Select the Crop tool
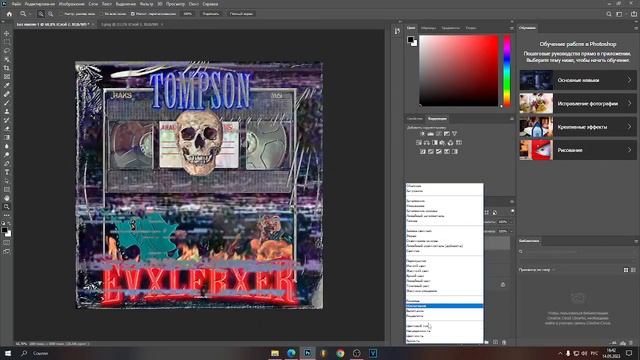This screenshot has width=640, height=360. point(7,68)
